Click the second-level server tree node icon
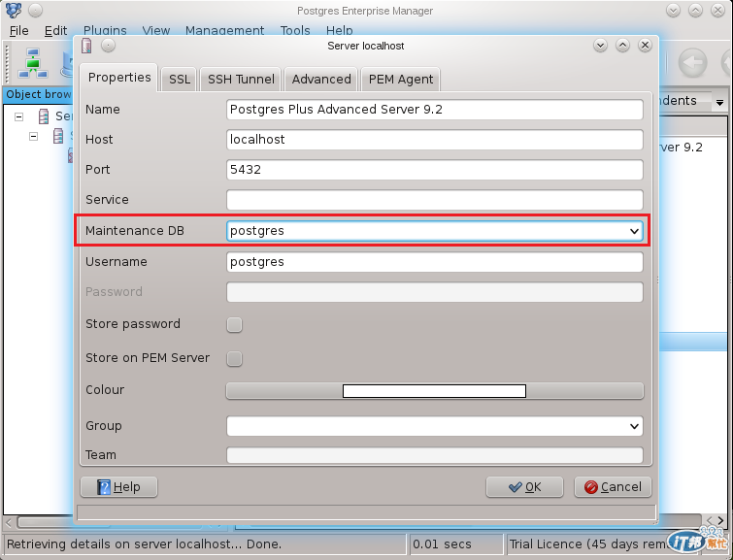 (58, 136)
